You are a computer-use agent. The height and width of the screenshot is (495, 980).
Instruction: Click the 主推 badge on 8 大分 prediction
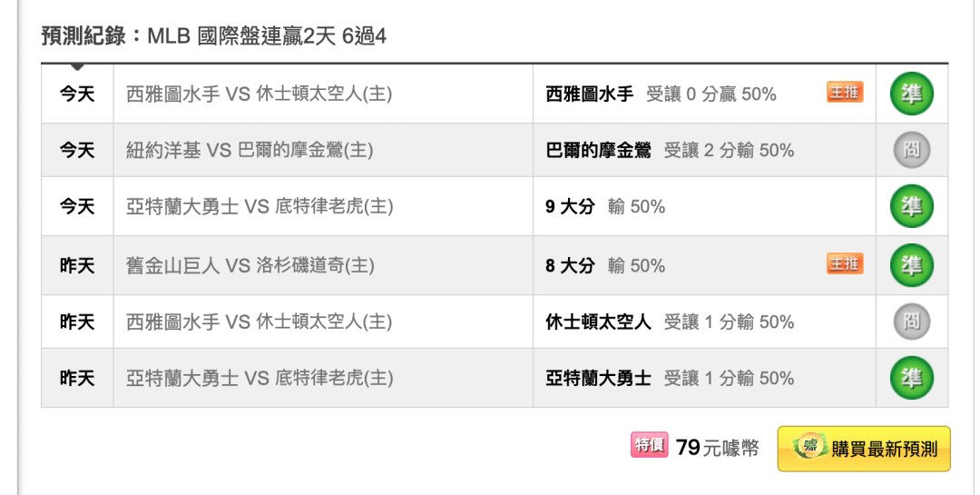(x=845, y=264)
